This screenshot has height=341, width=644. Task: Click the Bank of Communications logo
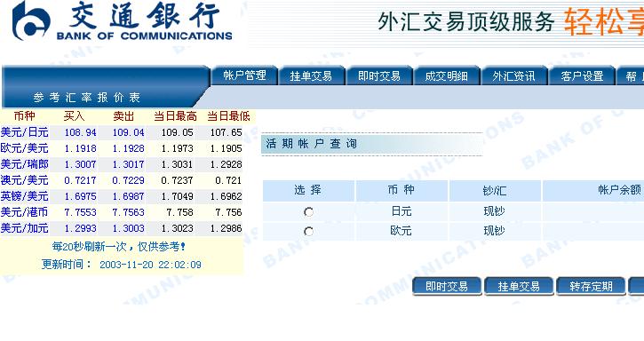point(122,20)
